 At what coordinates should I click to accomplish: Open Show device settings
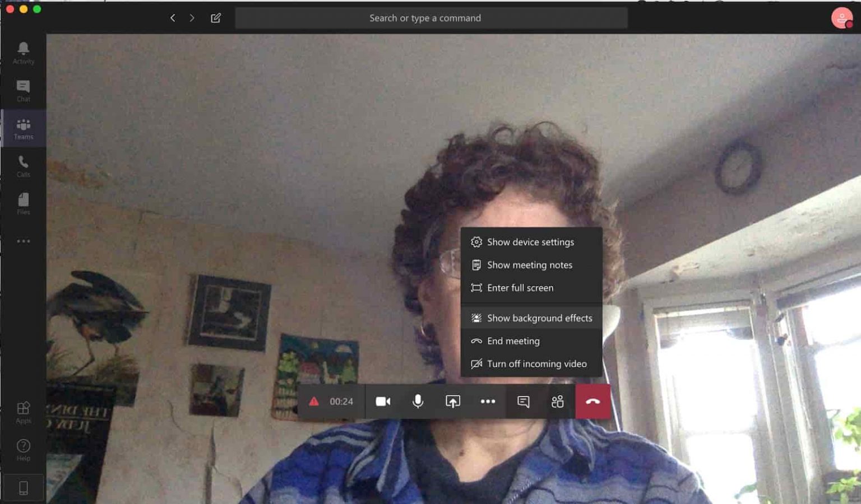coord(530,242)
